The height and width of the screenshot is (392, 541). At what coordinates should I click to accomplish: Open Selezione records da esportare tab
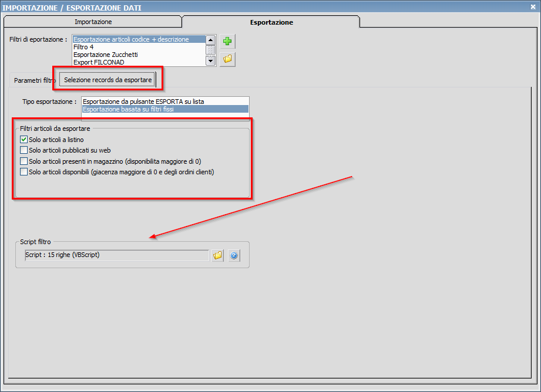pyautogui.click(x=107, y=80)
